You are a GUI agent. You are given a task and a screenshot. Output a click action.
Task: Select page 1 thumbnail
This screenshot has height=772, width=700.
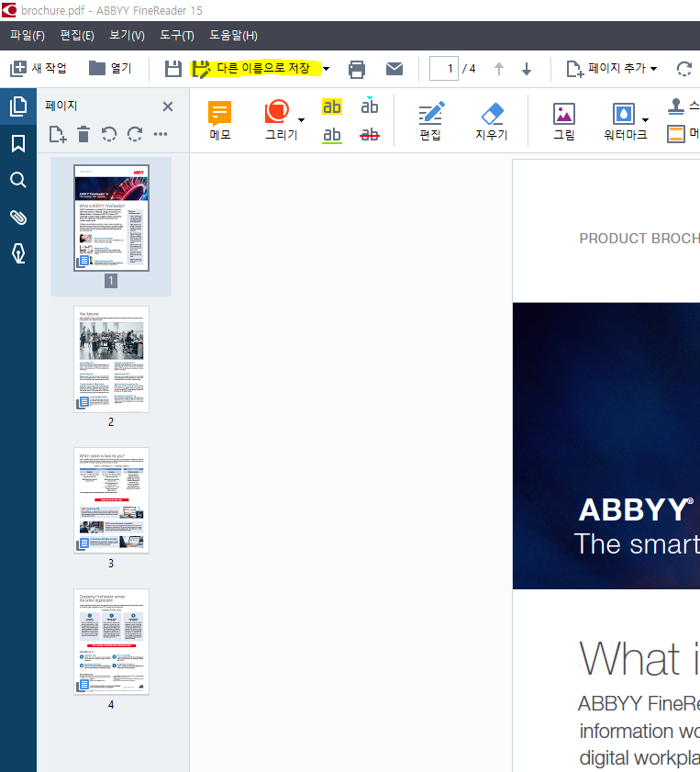tap(111, 218)
